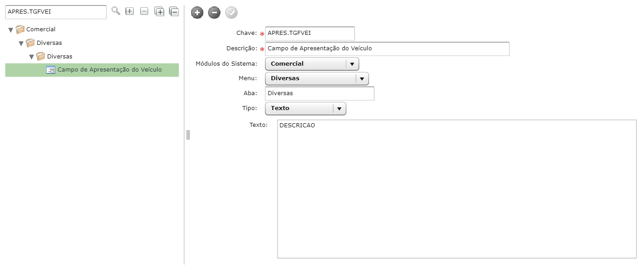Viewport: 644px width, 270px height.
Task: Click the magnifier search icon
Action: coord(116,11)
